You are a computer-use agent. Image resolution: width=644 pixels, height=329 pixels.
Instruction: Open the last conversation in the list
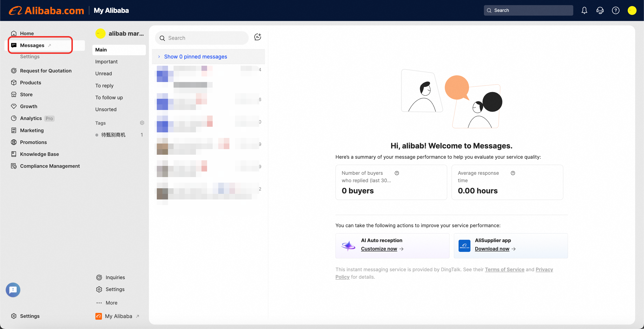[208, 193]
